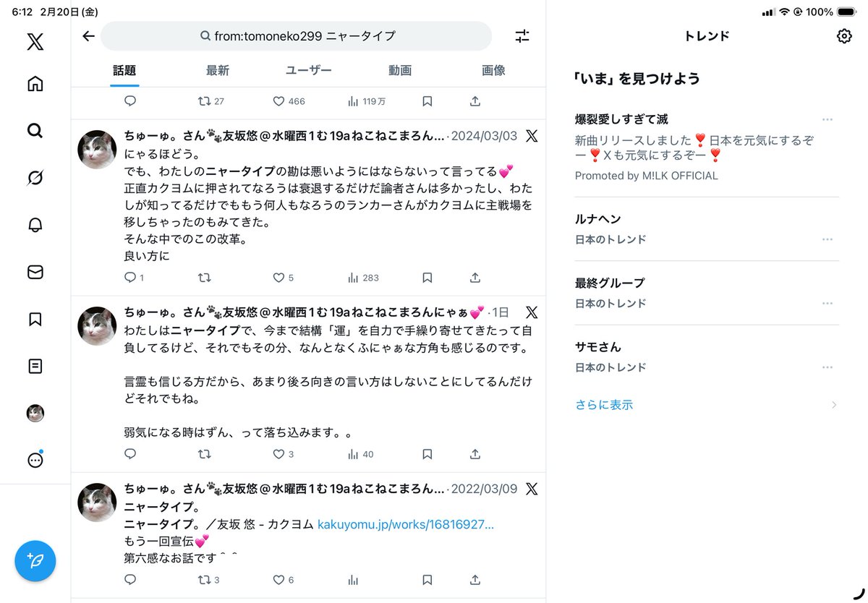Share the 1日 post
Screen dimensions: 868x603
tap(475, 454)
